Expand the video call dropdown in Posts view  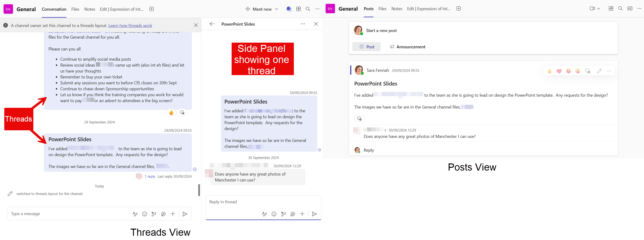click(599, 9)
